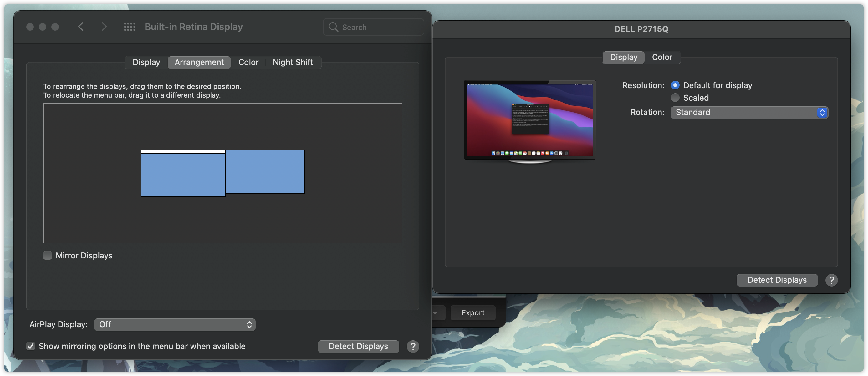Click the menu bar strip on the left display
The image size is (868, 376).
pyautogui.click(x=183, y=152)
